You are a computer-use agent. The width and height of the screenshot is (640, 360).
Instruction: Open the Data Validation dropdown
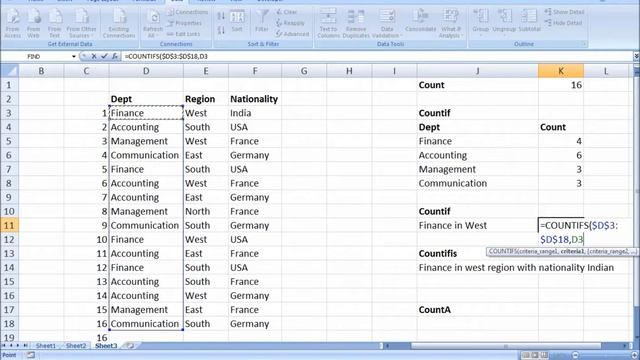387,24
